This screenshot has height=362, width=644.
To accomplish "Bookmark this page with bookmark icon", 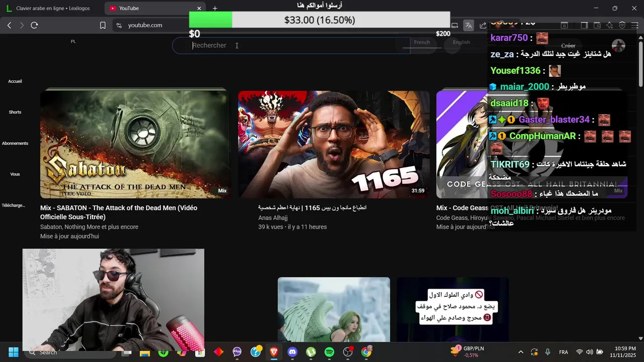I will click(103, 25).
